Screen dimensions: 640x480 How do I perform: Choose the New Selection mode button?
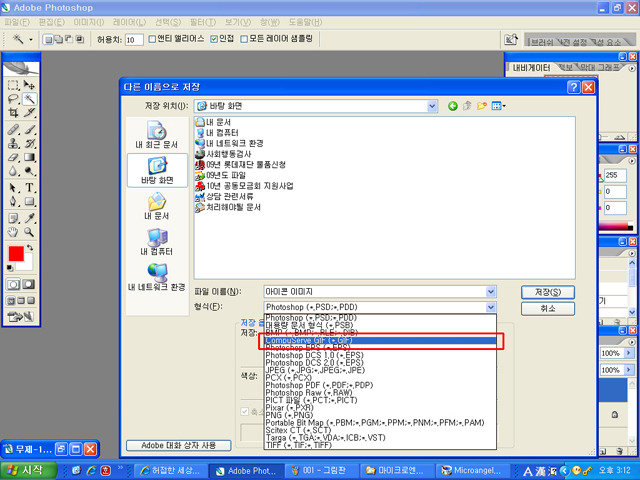point(49,39)
